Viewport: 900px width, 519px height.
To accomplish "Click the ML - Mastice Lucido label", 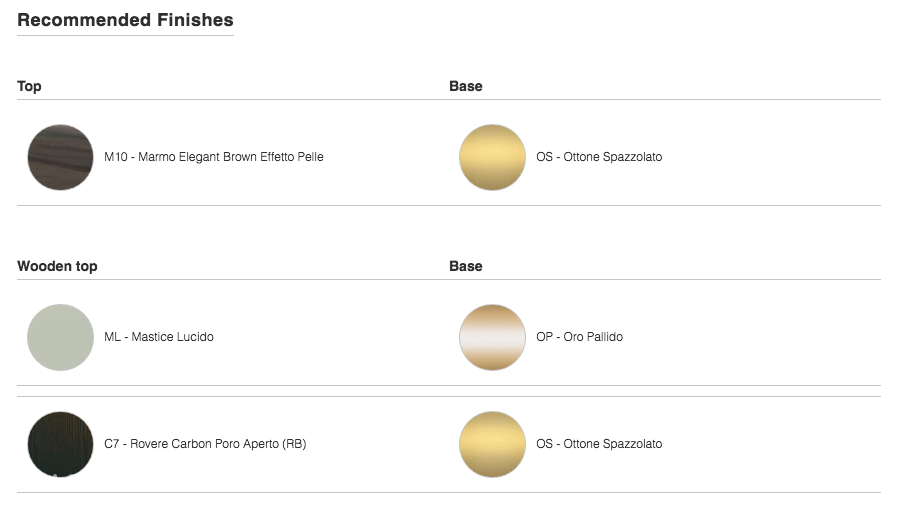I will coord(158,337).
